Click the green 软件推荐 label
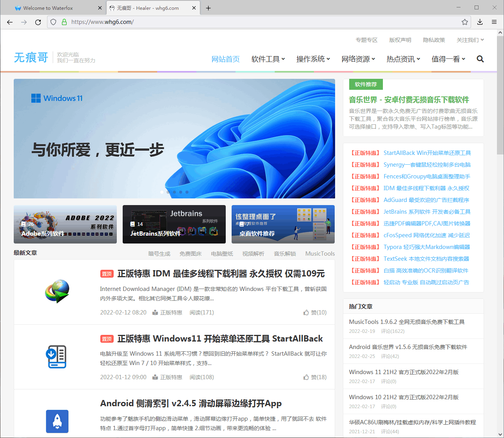Image resolution: width=504 pixels, height=438 pixels. (366, 84)
